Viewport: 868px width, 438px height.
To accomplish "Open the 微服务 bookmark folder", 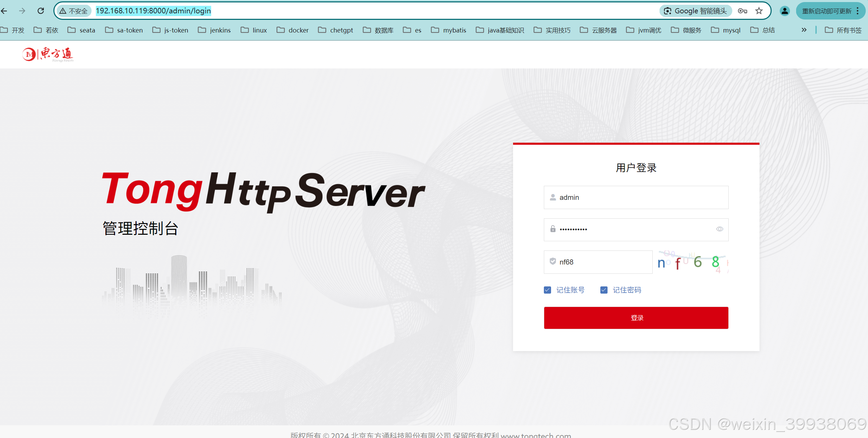I will (x=686, y=30).
